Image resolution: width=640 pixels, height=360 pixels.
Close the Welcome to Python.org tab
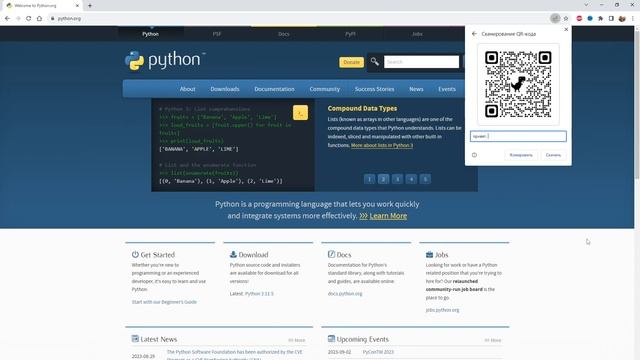coord(77,6)
